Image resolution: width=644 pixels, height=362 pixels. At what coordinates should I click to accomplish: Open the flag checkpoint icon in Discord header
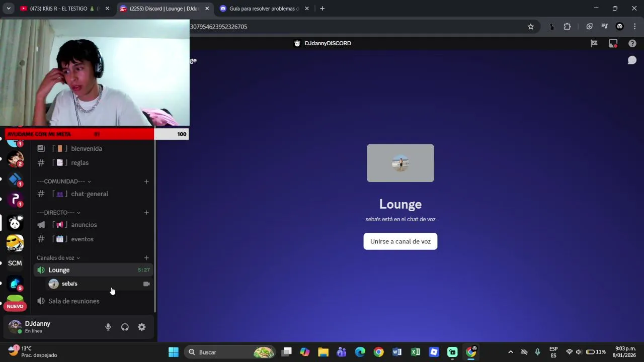click(x=594, y=43)
